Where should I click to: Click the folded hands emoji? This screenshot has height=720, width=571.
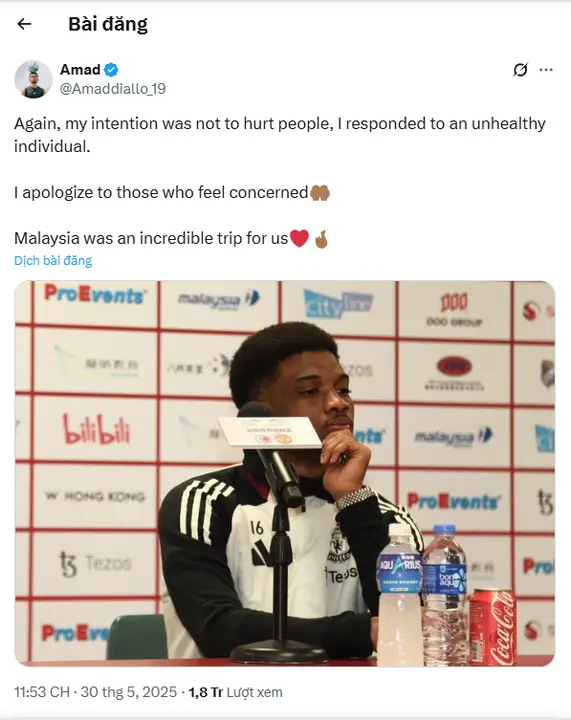[x=320, y=192]
